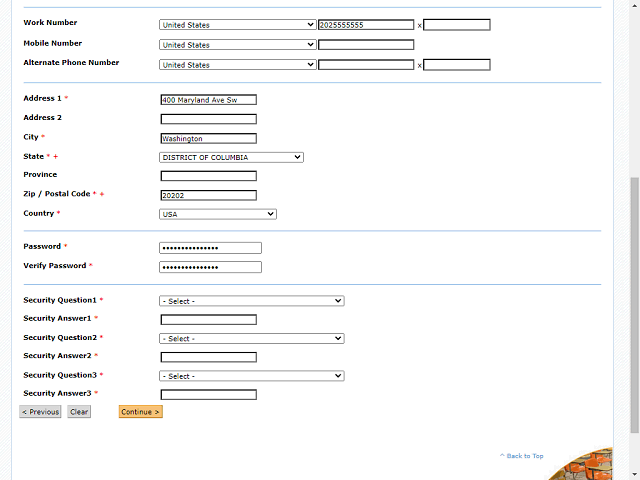Screen dimensions: 640x480
Task: Open the Mobile Number country dropdown
Action: click(x=238, y=45)
